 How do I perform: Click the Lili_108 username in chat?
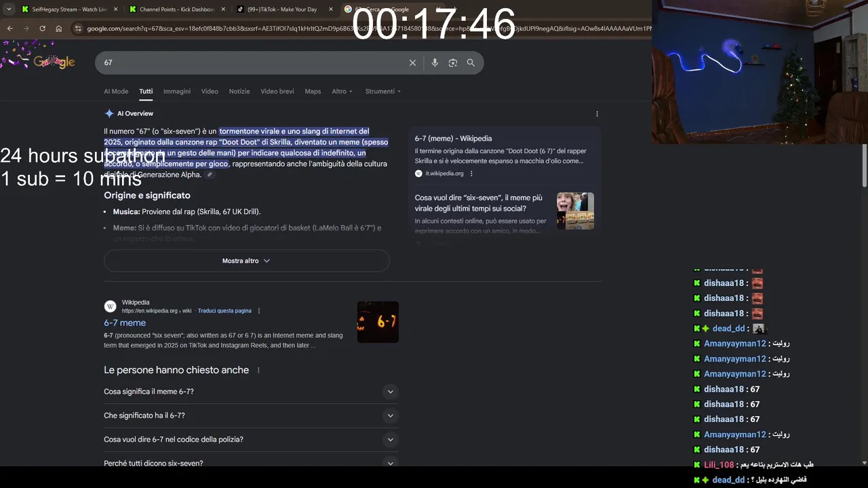[x=719, y=465]
